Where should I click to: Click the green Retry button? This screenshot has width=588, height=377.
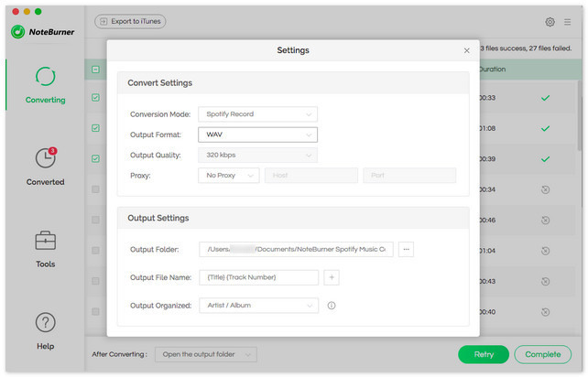click(484, 354)
